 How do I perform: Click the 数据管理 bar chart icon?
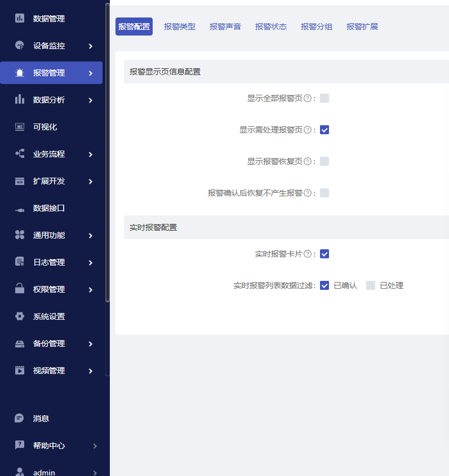[x=20, y=18]
